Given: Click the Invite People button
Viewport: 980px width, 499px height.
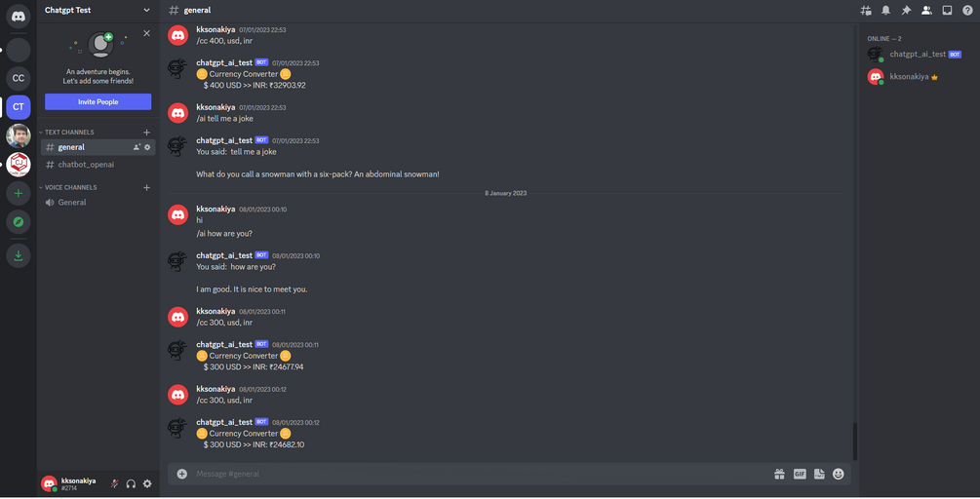Looking at the screenshot, I should coord(98,101).
